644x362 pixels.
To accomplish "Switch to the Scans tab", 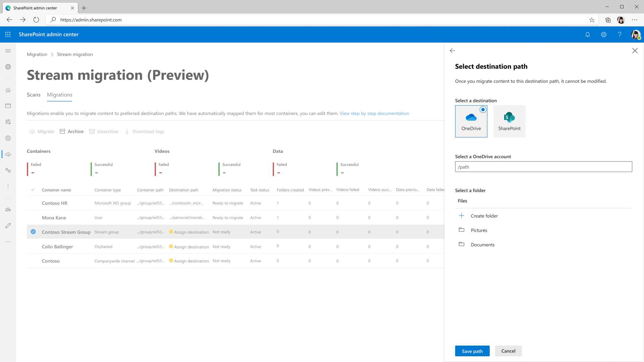I will [x=34, y=95].
